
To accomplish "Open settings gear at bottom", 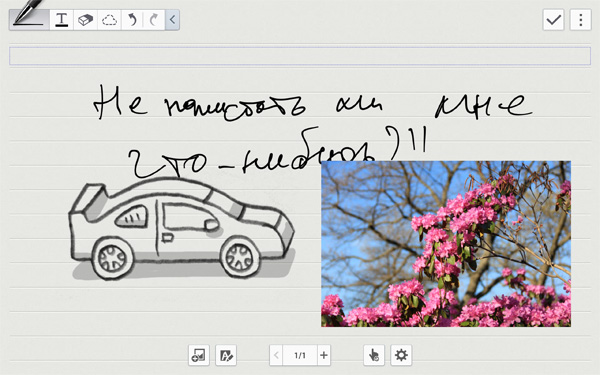I will (401, 355).
